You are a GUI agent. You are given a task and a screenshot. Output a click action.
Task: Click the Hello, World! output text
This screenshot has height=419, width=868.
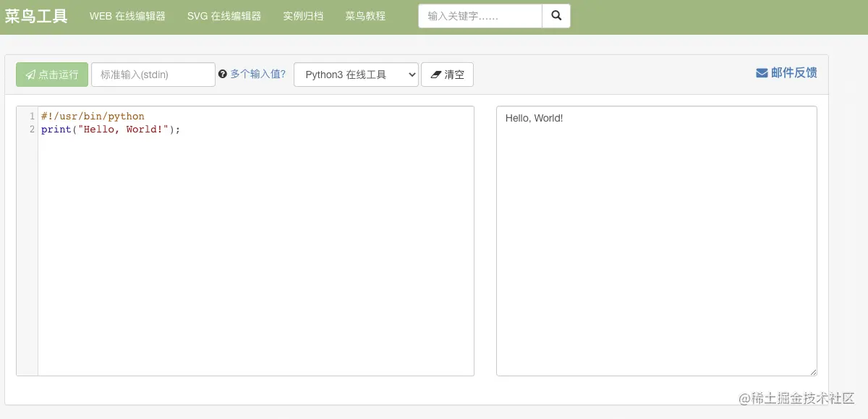tap(534, 118)
